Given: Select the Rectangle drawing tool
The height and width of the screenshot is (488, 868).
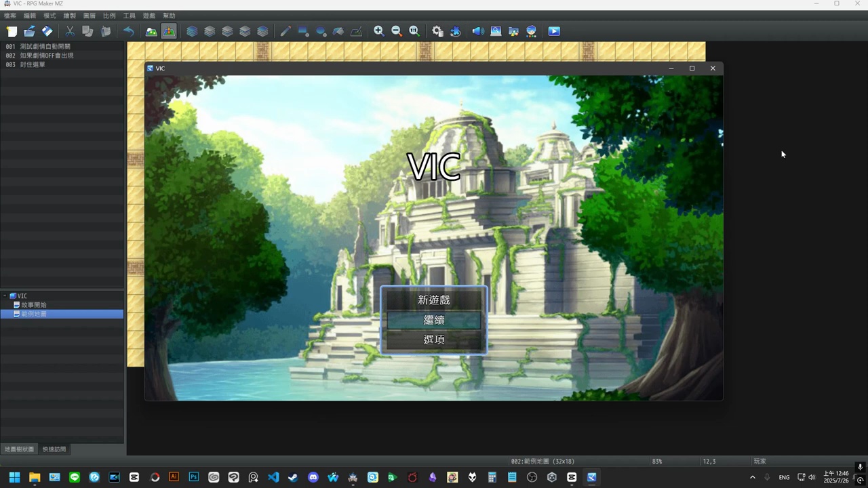Looking at the screenshot, I should pyautogui.click(x=303, y=31).
